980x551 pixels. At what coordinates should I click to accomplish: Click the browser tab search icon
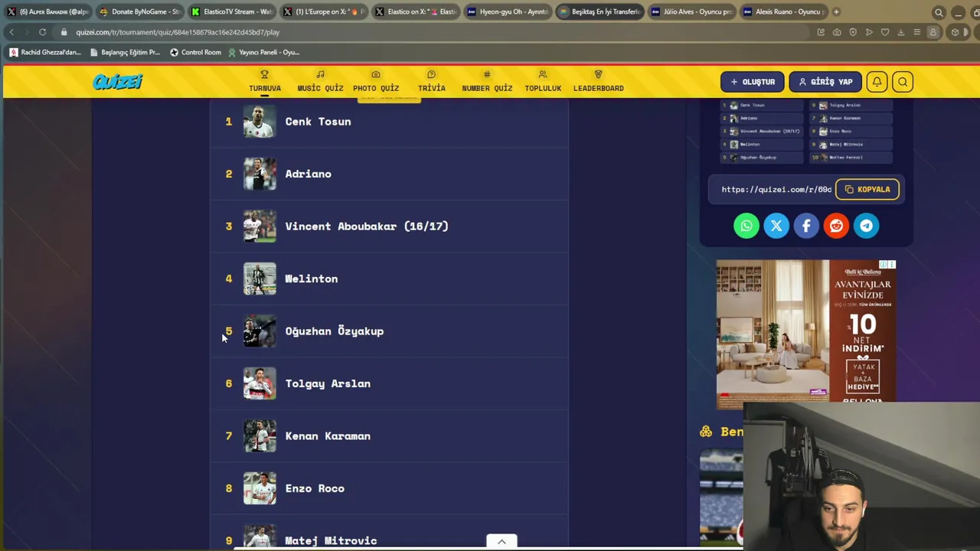939,12
